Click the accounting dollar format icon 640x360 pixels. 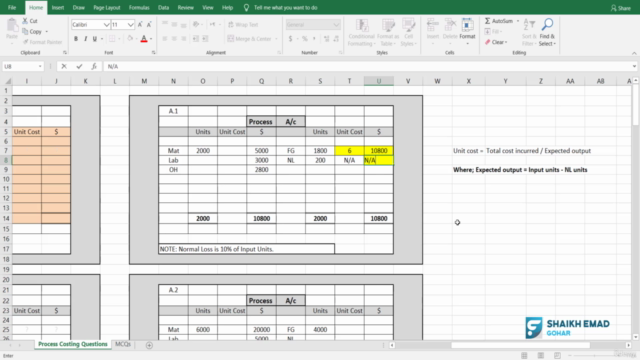pyautogui.click(x=290, y=39)
